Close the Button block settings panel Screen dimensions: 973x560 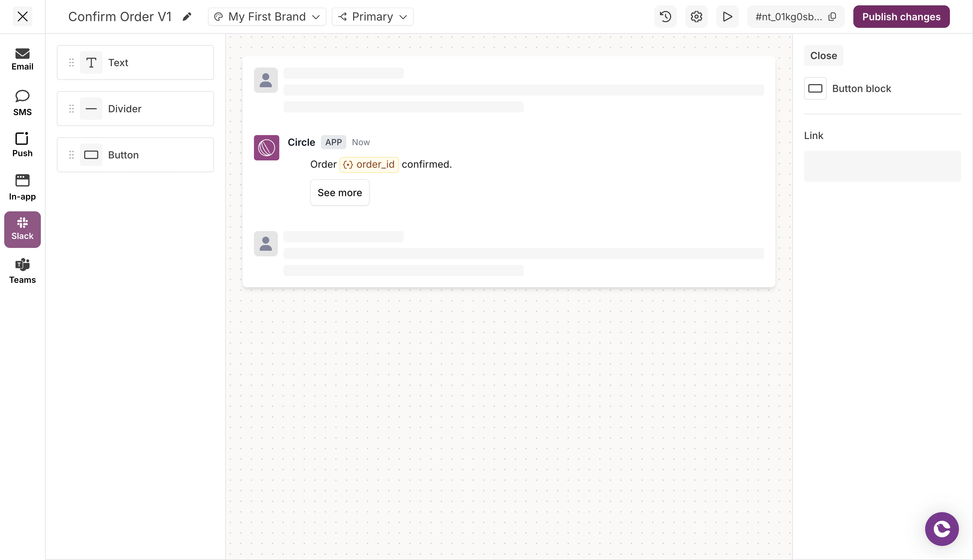823,55
